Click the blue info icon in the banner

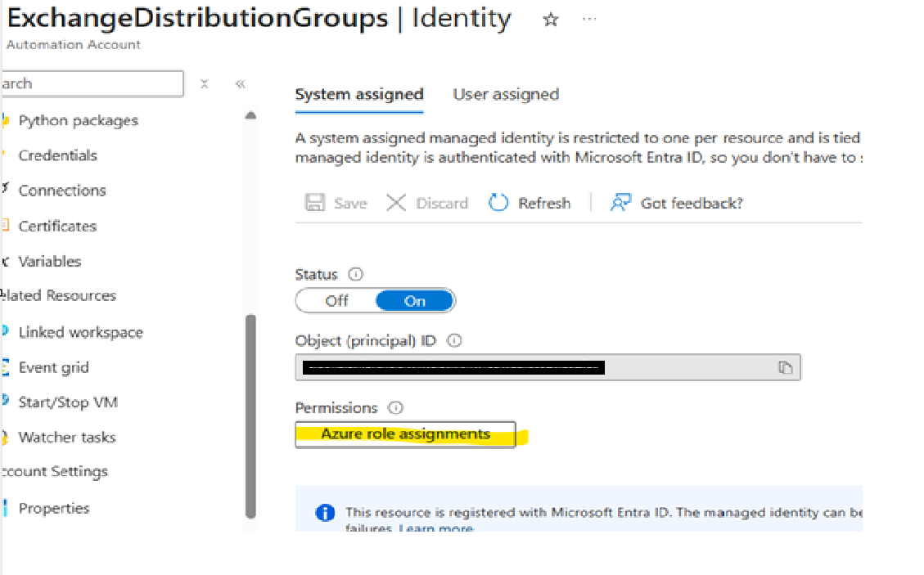pyautogui.click(x=325, y=513)
